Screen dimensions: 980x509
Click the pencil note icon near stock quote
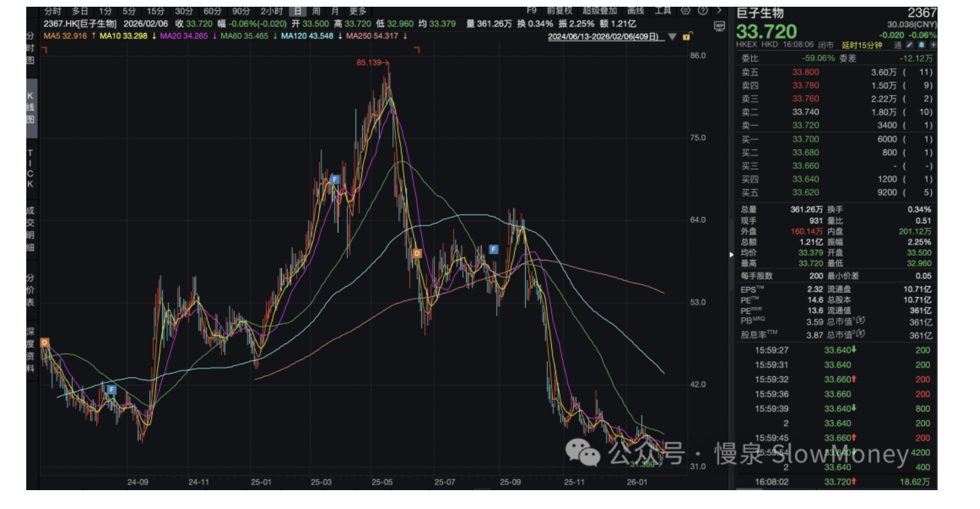click(908, 45)
